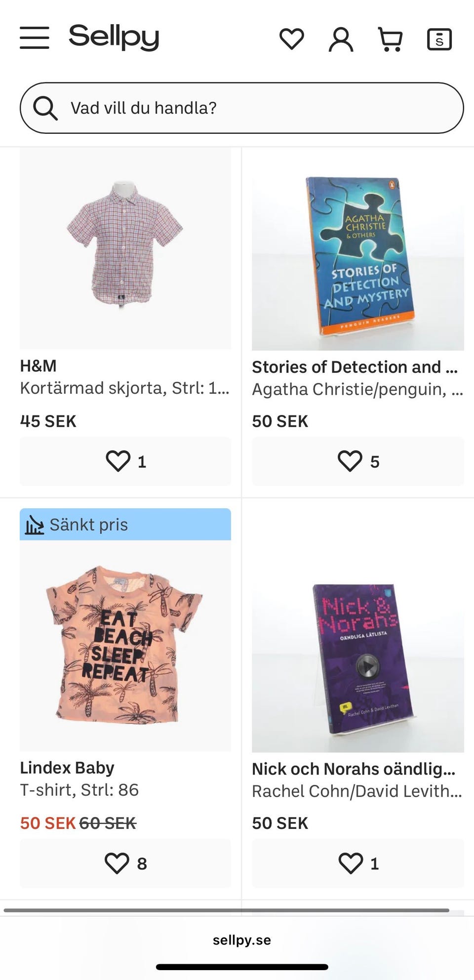This screenshot has width=474, height=980.
Task: Click the 'Sänkt pris' reduced price badge
Action: coord(125,525)
